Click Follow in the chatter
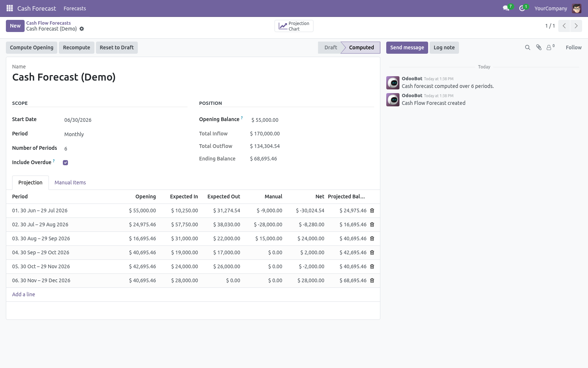The width and height of the screenshot is (588, 368). pyautogui.click(x=574, y=47)
